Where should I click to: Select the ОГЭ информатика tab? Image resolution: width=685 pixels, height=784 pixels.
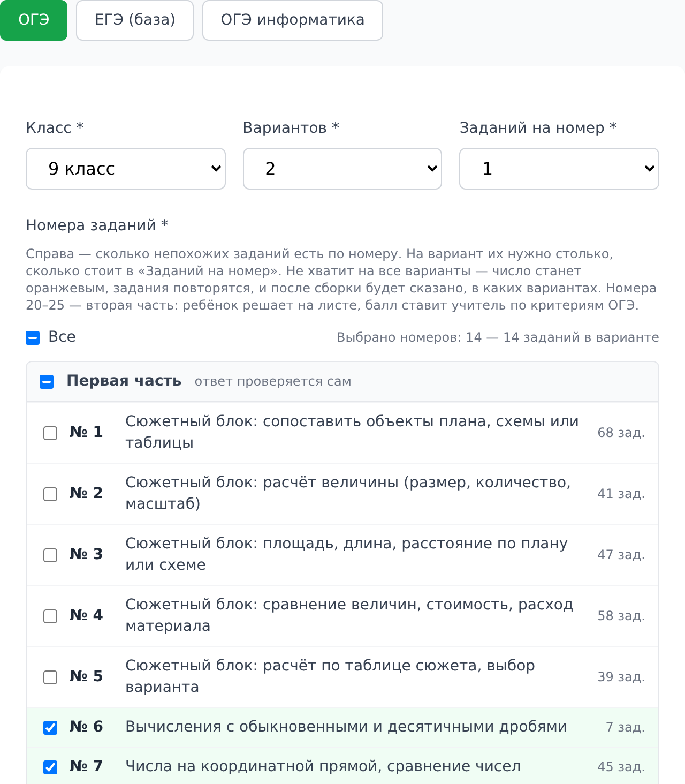(x=293, y=20)
